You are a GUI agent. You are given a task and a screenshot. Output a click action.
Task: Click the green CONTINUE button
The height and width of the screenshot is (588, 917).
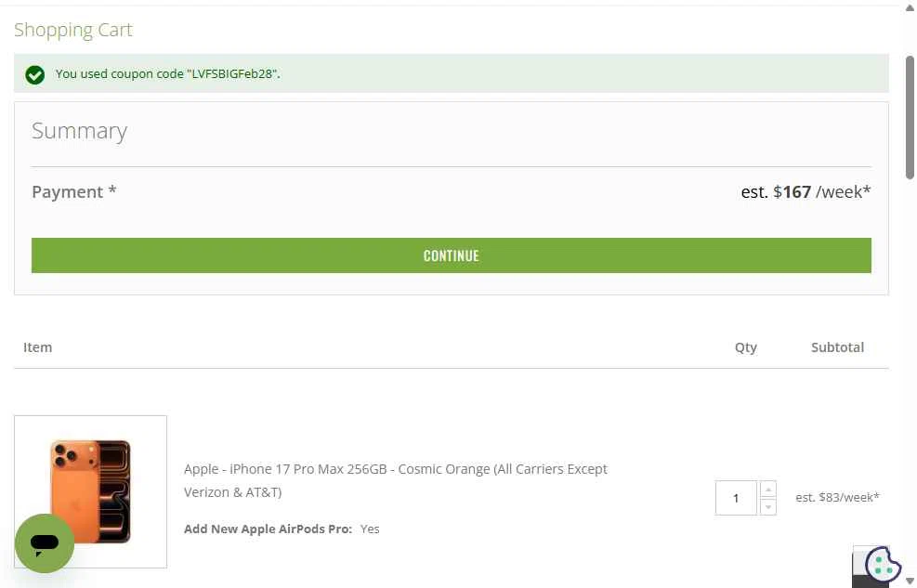(451, 255)
